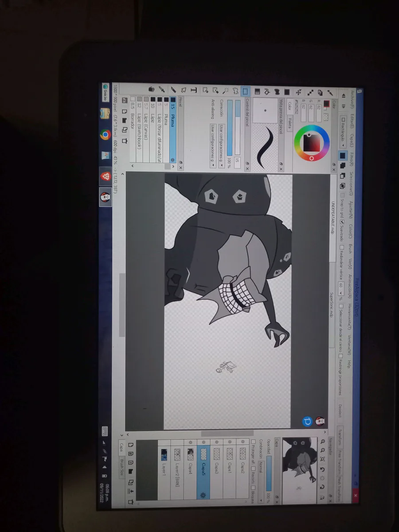This screenshot has width=399, height=532.
Task: Select the Brush tool in toolbar
Action: pos(330,93)
